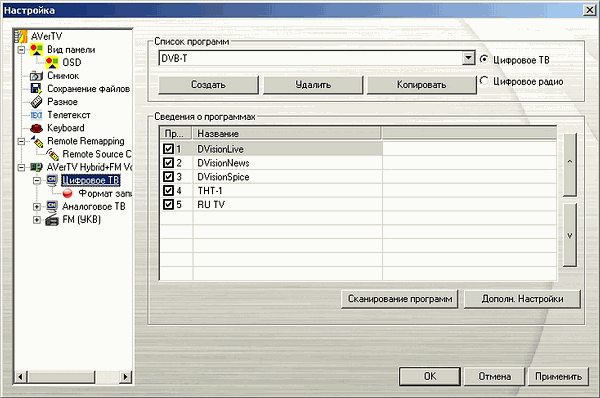The height and width of the screenshot is (398, 600).
Task: Collapse the Вид панели tree node
Action: coord(21,50)
